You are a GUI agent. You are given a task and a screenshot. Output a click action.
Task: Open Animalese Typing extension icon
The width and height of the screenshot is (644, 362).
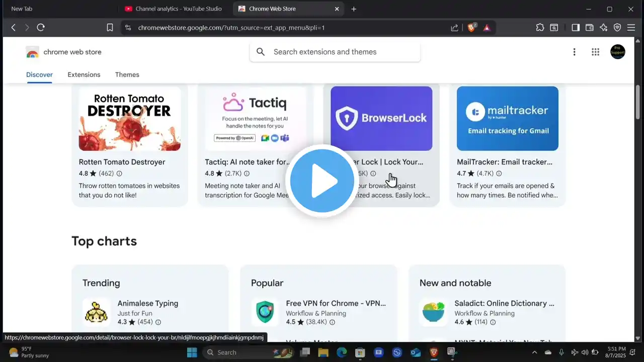click(97, 312)
